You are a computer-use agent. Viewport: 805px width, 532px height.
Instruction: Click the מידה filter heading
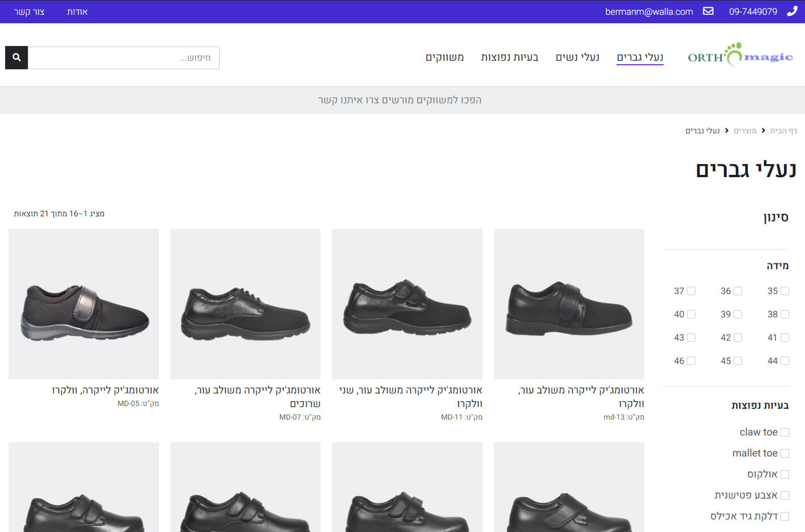click(x=777, y=266)
